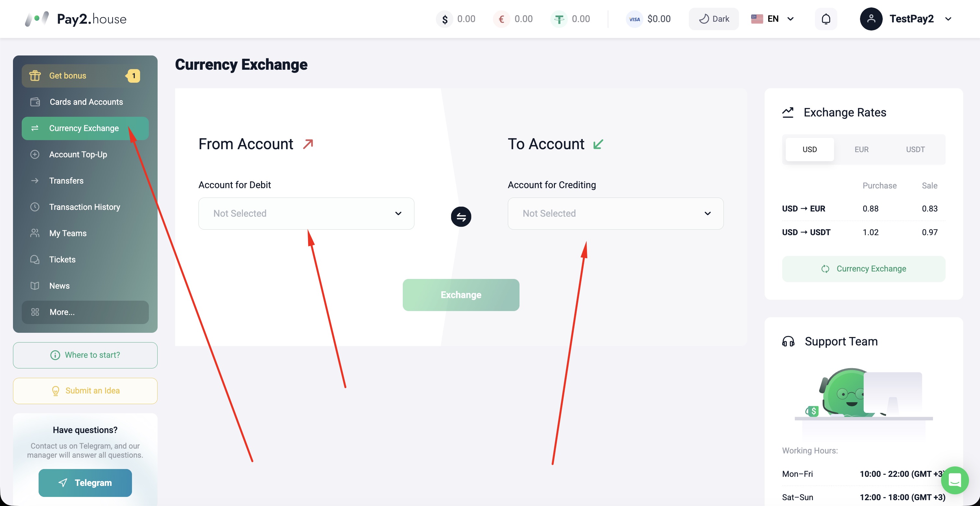This screenshot has height=506, width=980.
Task: Click the green chat bubble widget
Action: click(x=954, y=480)
